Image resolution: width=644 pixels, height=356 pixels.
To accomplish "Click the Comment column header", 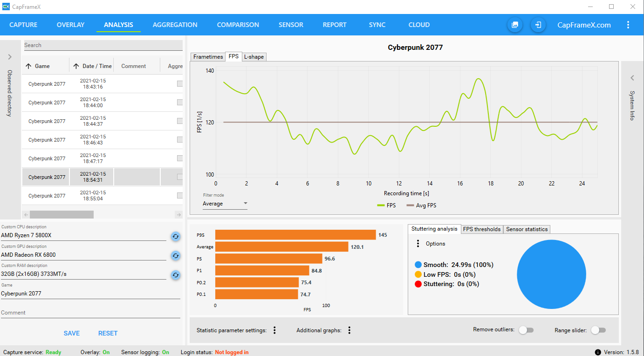I will 134,66.
